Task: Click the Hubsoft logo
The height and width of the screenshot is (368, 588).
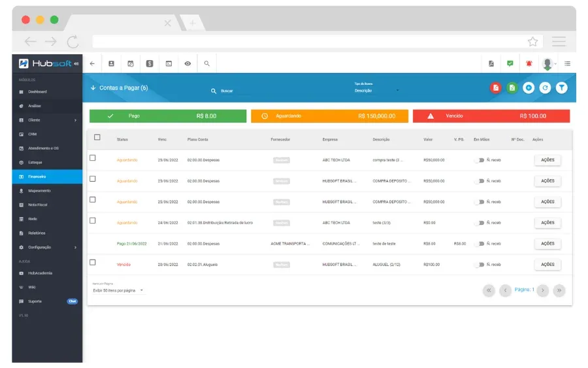Action: click(x=45, y=63)
